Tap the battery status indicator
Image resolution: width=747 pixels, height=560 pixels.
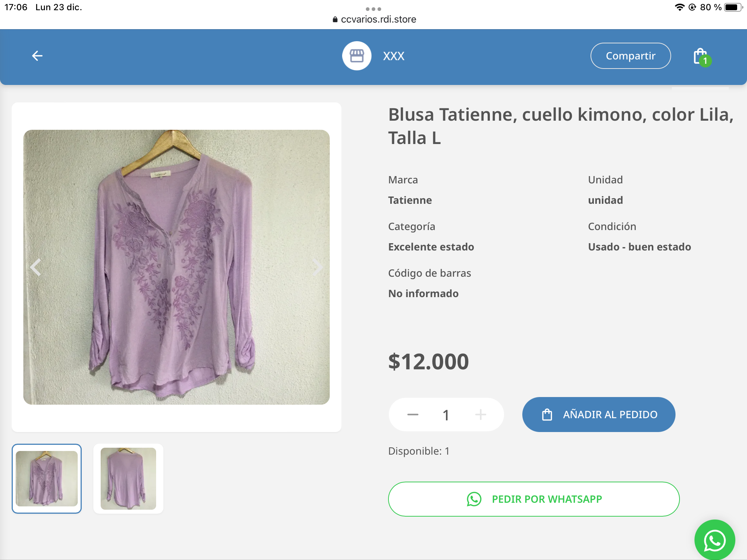tap(733, 7)
